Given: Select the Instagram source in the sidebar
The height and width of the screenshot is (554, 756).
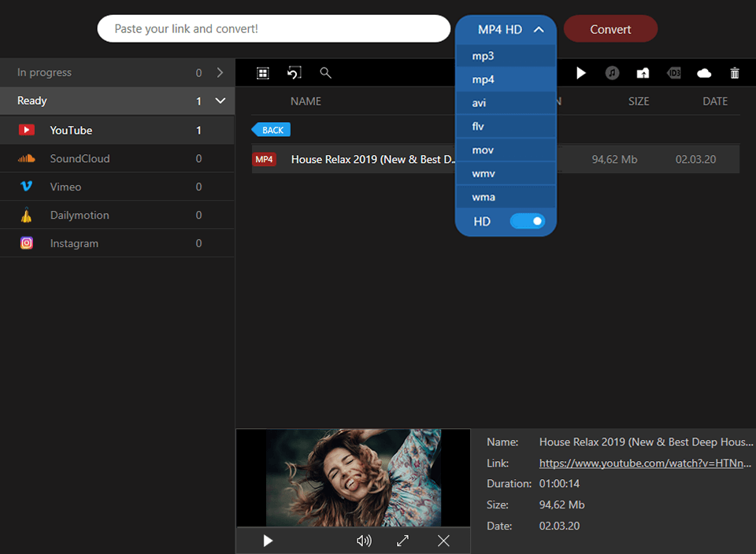Looking at the screenshot, I should 72,243.
